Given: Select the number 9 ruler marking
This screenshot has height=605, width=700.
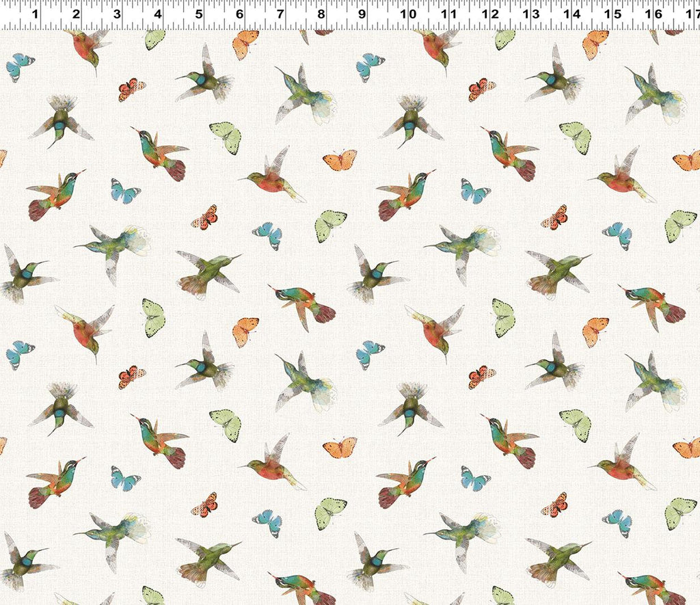Looking at the screenshot, I should pyautogui.click(x=362, y=14).
